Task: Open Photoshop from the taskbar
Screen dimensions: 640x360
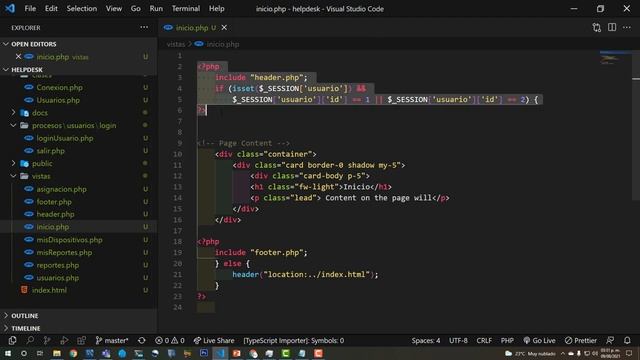Action: [204, 353]
